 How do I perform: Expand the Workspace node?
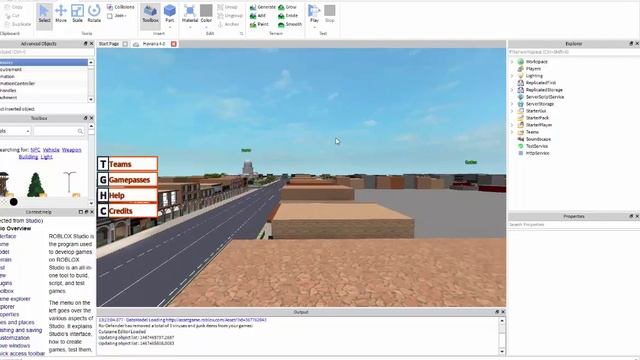(512, 62)
